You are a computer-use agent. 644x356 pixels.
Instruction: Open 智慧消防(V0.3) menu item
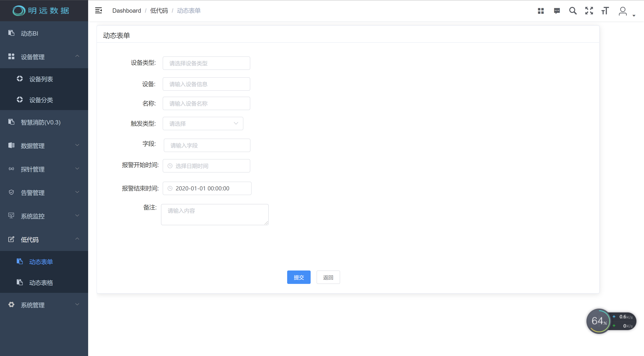(x=44, y=122)
